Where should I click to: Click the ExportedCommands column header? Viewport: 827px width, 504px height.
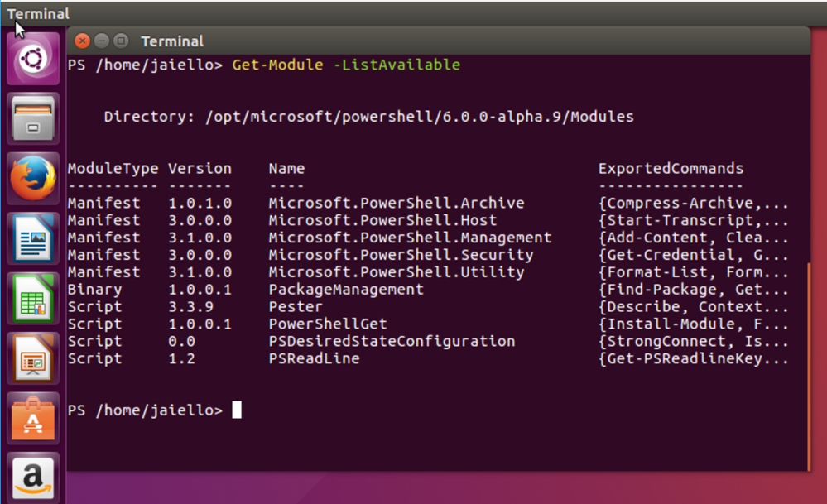coord(671,169)
